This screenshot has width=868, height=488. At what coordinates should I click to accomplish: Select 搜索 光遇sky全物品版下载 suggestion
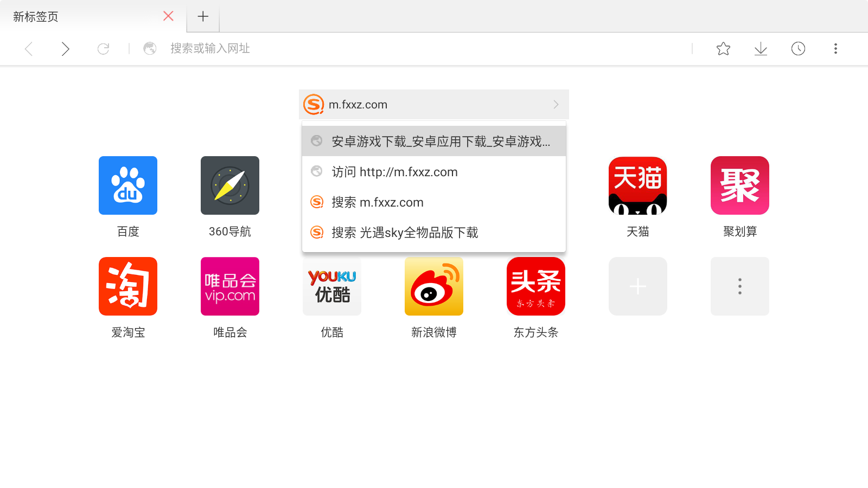[x=434, y=232]
